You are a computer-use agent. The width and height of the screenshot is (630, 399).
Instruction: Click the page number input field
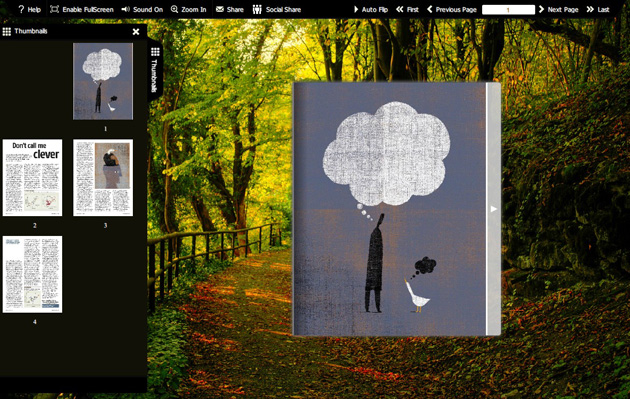click(508, 10)
